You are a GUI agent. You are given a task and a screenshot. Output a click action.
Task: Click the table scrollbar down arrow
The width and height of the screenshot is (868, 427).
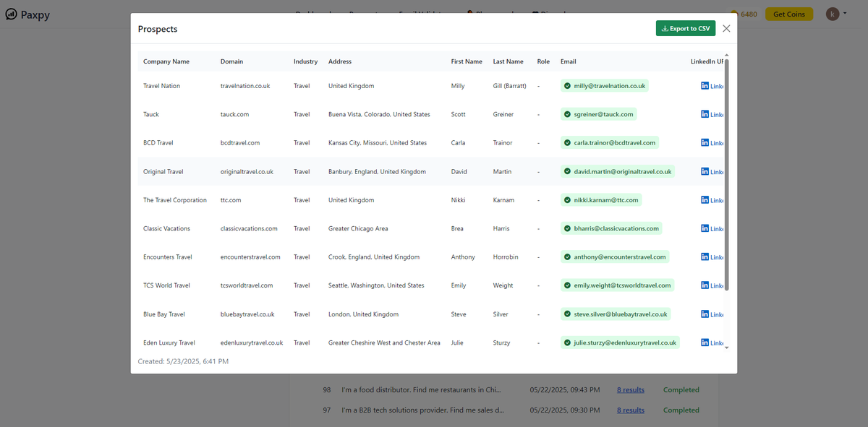click(x=727, y=348)
